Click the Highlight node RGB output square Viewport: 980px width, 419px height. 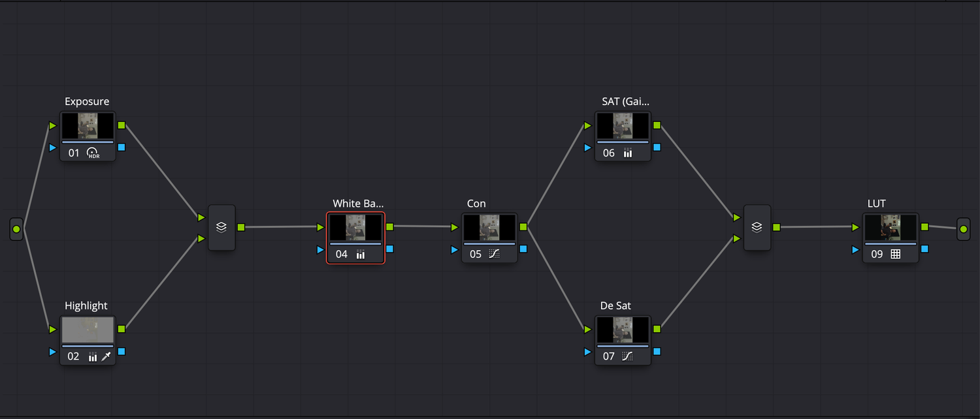click(122, 330)
